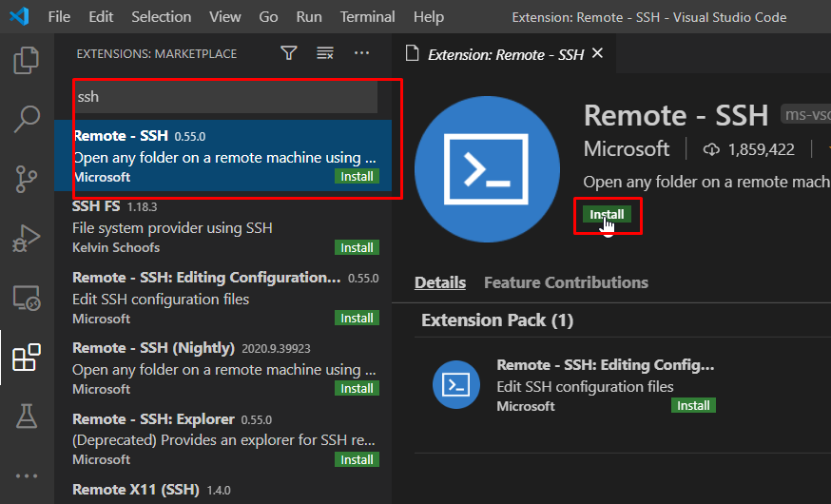This screenshot has height=504, width=831.
Task: Click Kelvin Schoofs publisher name
Action: [x=116, y=247]
